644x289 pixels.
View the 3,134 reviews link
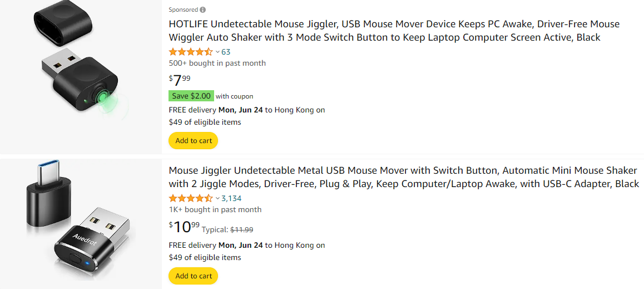coord(231,198)
